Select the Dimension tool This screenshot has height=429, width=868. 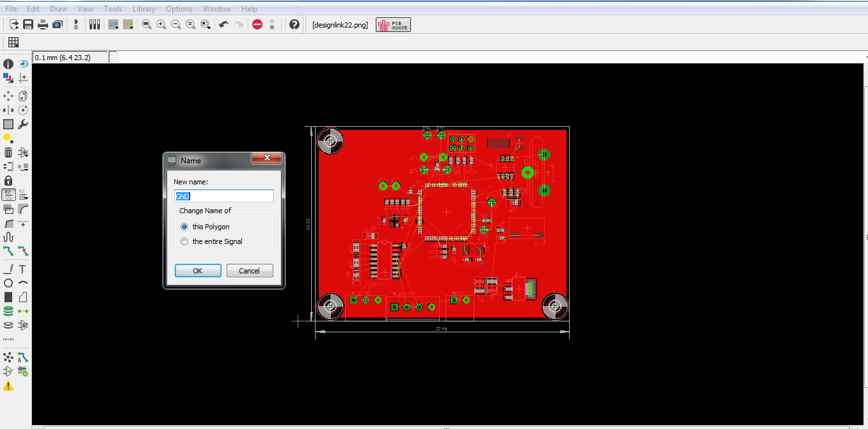(8, 339)
